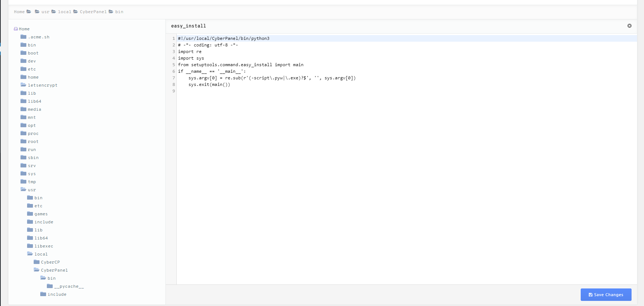This screenshot has width=644, height=306.
Task: Click the Home breadcrumb link
Action: click(x=19, y=12)
